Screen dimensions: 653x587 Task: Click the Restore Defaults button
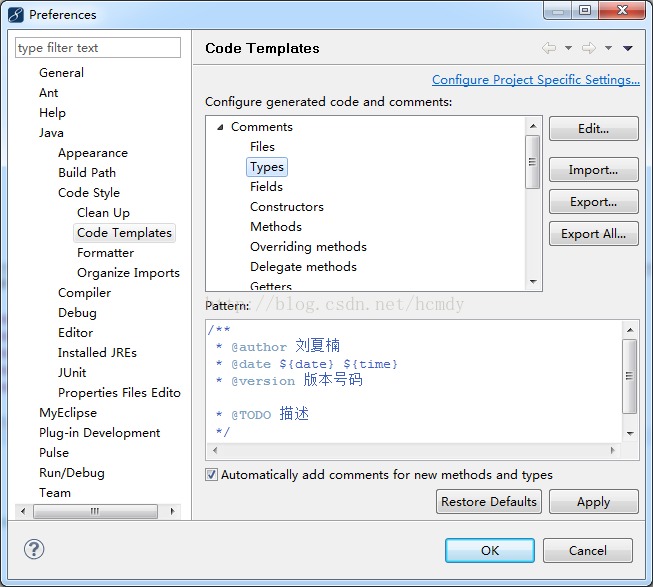click(x=489, y=502)
